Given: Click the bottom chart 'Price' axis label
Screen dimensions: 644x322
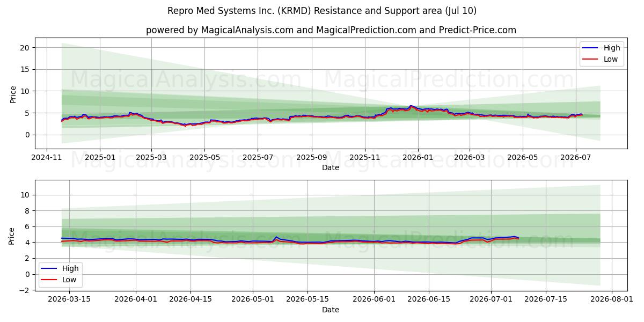Looking at the screenshot, I should pyautogui.click(x=13, y=235).
